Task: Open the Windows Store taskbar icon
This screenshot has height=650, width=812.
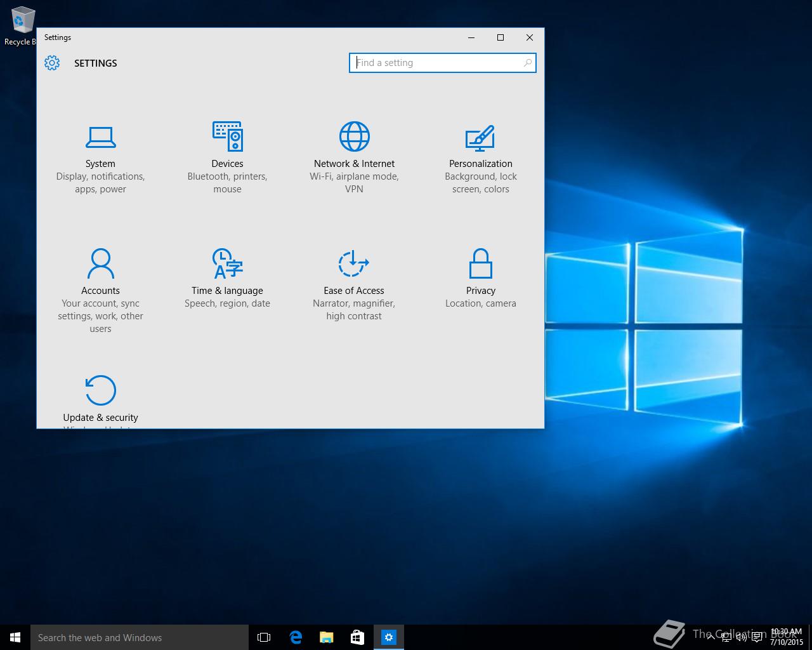Action: click(x=358, y=637)
